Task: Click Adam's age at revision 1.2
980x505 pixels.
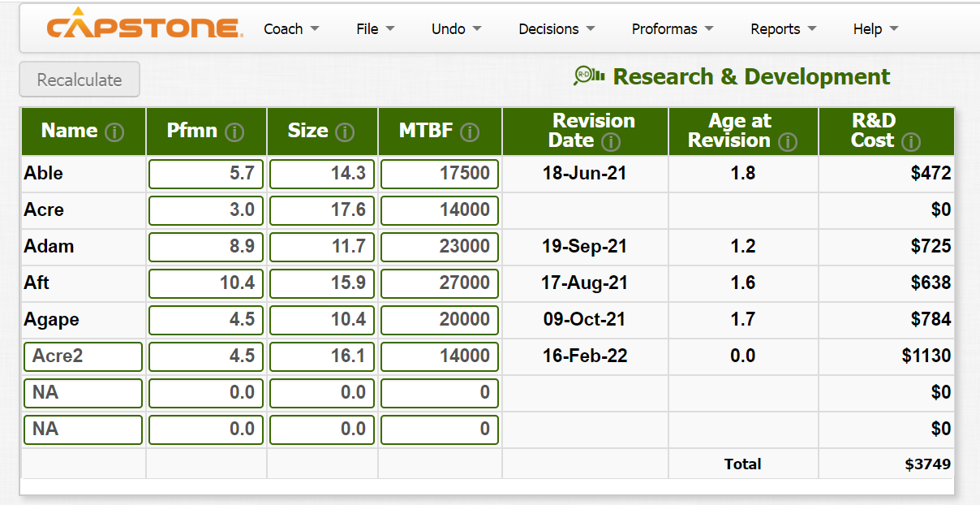Action: (743, 247)
